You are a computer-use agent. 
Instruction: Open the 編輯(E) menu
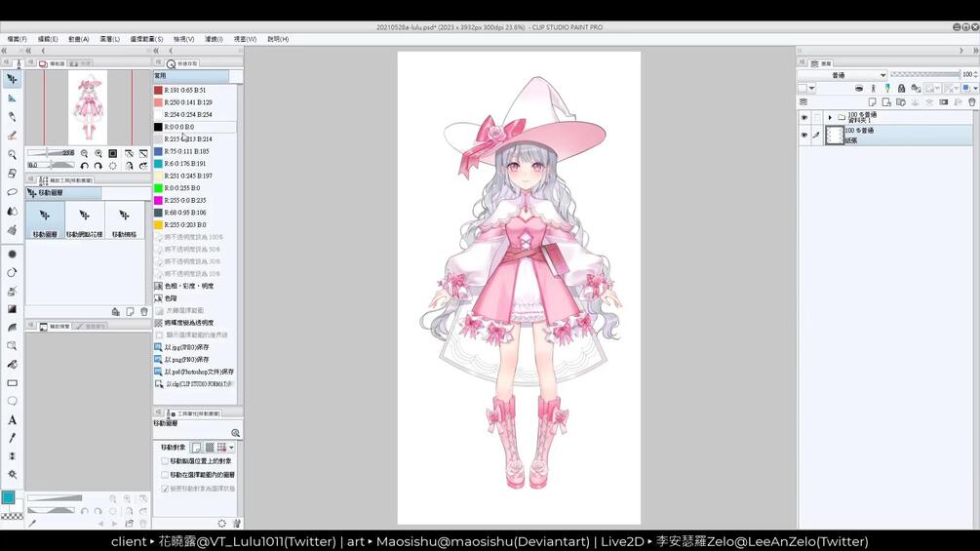(48, 39)
